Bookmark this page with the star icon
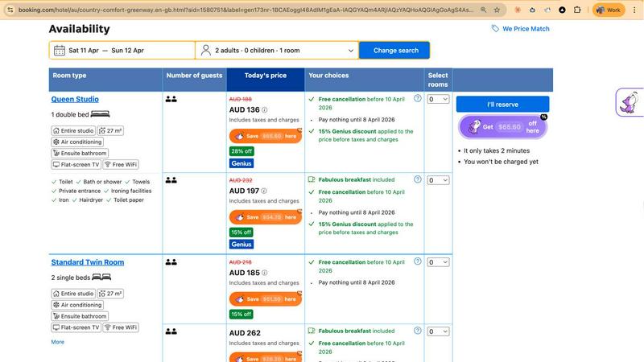 [498, 10]
